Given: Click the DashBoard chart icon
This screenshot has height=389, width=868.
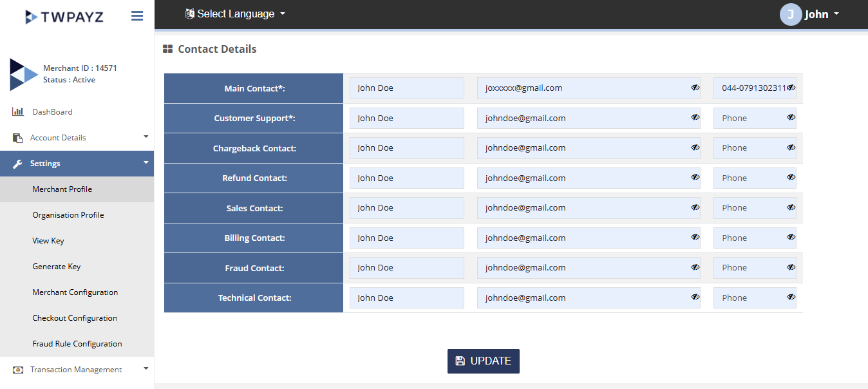Looking at the screenshot, I should (18, 112).
